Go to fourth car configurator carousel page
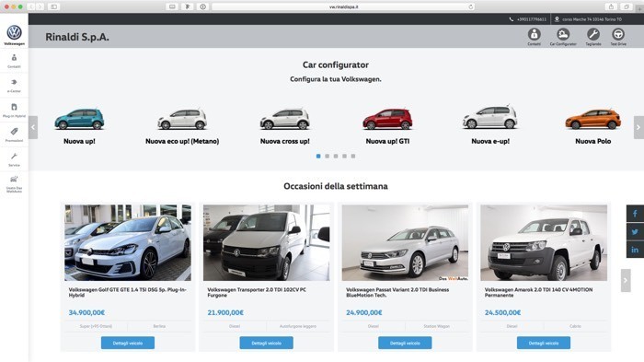The width and height of the screenshot is (644, 362). click(x=344, y=157)
